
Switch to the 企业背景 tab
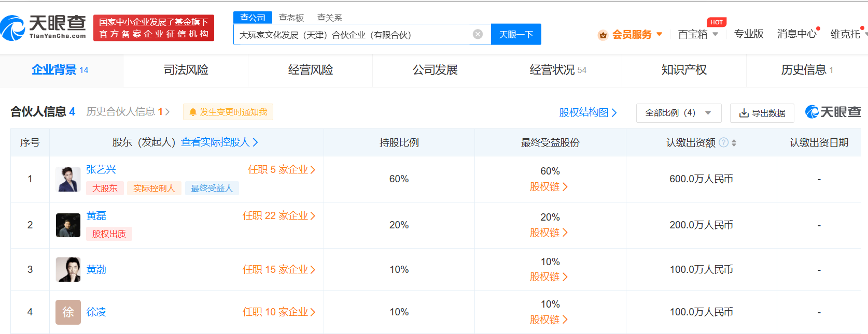pos(61,70)
